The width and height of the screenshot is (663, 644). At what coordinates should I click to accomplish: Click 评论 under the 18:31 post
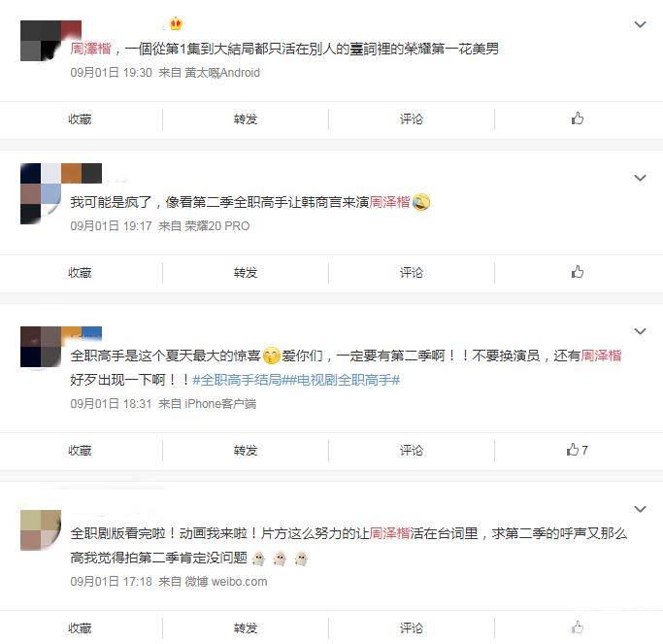point(412,450)
